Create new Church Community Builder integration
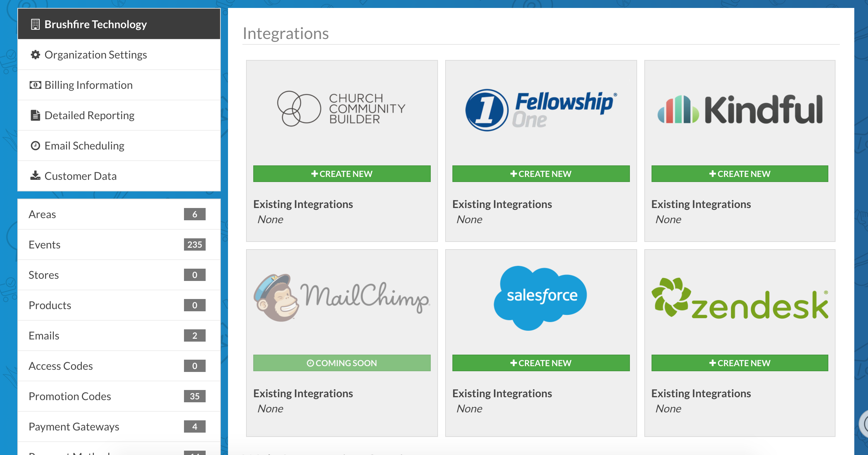Image resolution: width=868 pixels, height=455 pixels. [342, 174]
